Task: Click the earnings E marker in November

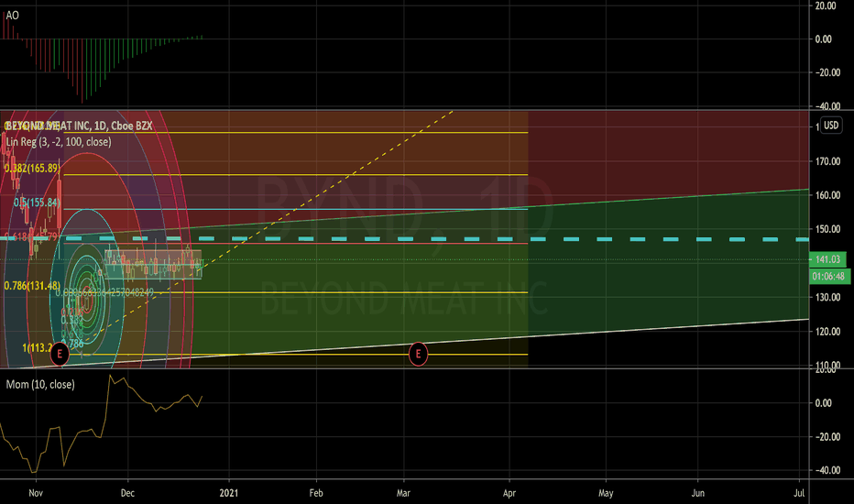Action: click(x=60, y=354)
